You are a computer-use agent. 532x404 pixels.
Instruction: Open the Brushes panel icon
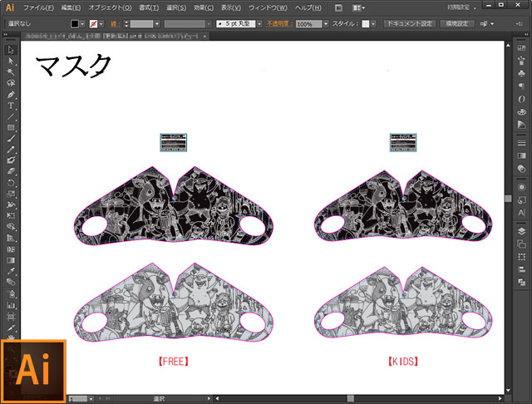(521, 61)
